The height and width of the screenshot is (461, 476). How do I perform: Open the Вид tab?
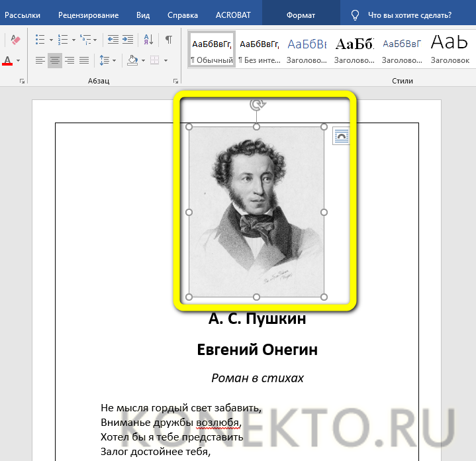[143, 15]
